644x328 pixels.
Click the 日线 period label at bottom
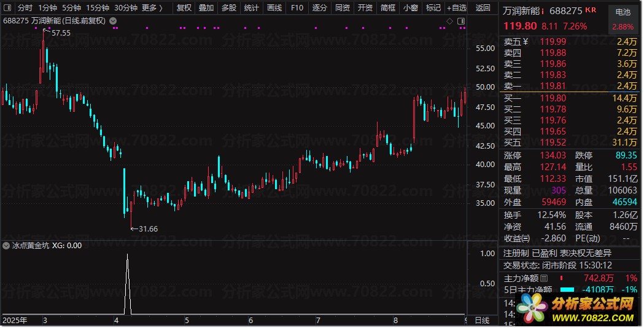[x=483, y=321]
